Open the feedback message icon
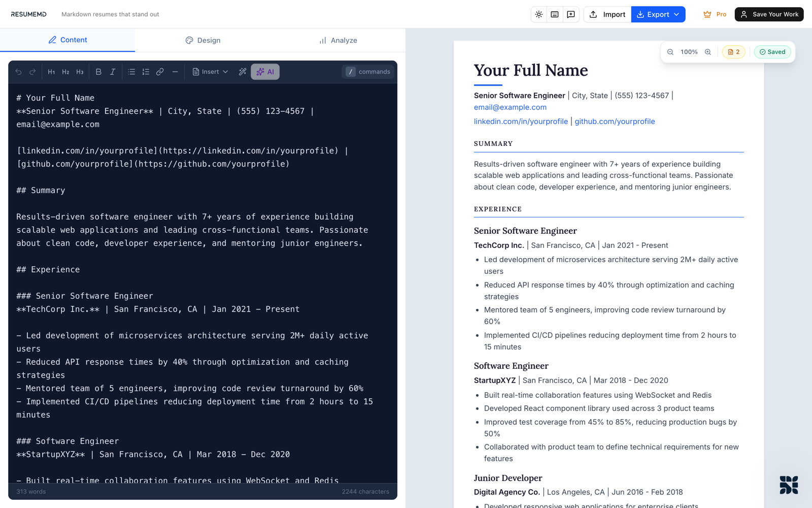Viewport: 812px width, 508px height. [571, 14]
